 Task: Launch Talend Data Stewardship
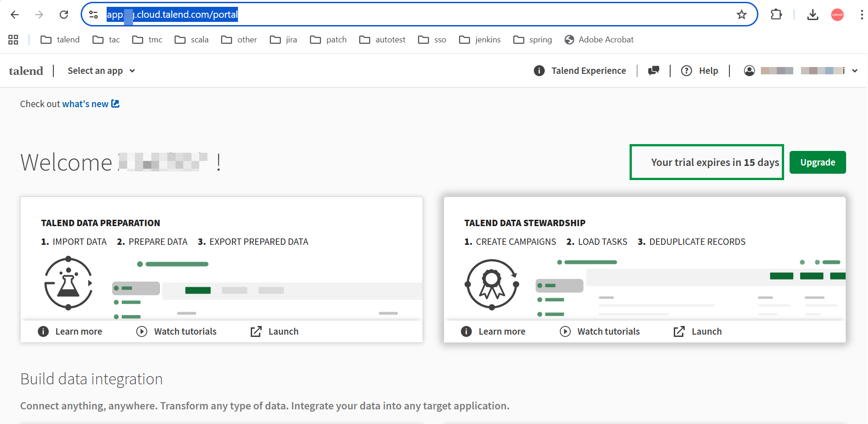tap(698, 331)
